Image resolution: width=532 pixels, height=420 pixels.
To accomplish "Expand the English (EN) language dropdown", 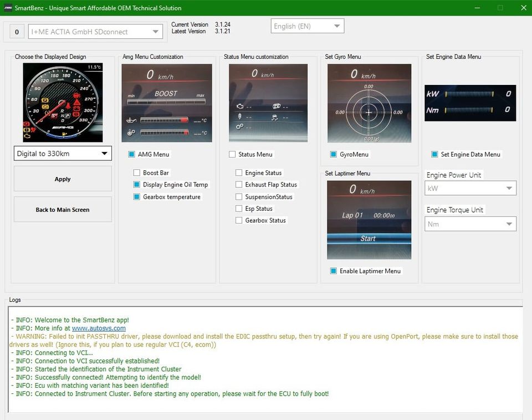I will pos(308,26).
